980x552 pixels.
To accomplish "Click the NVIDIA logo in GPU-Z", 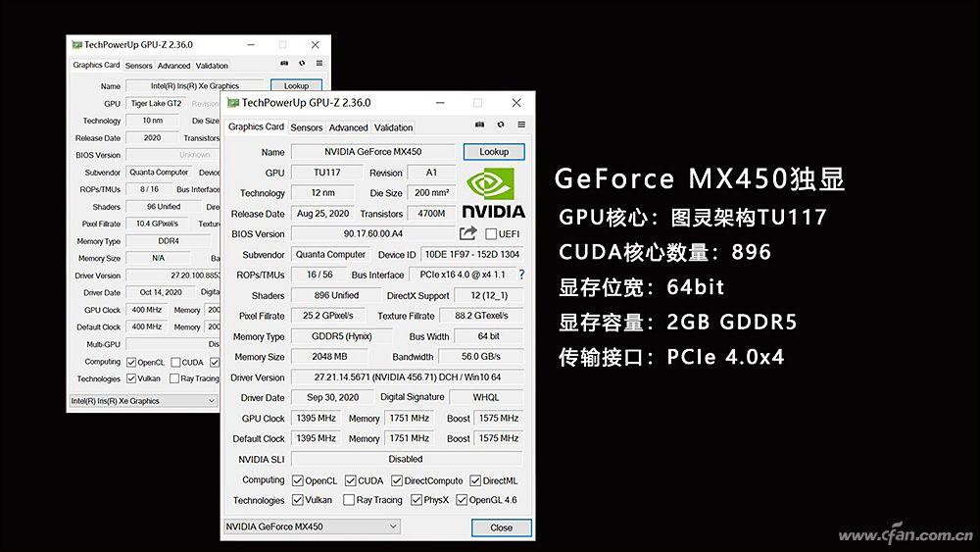I will pos(493,193).
